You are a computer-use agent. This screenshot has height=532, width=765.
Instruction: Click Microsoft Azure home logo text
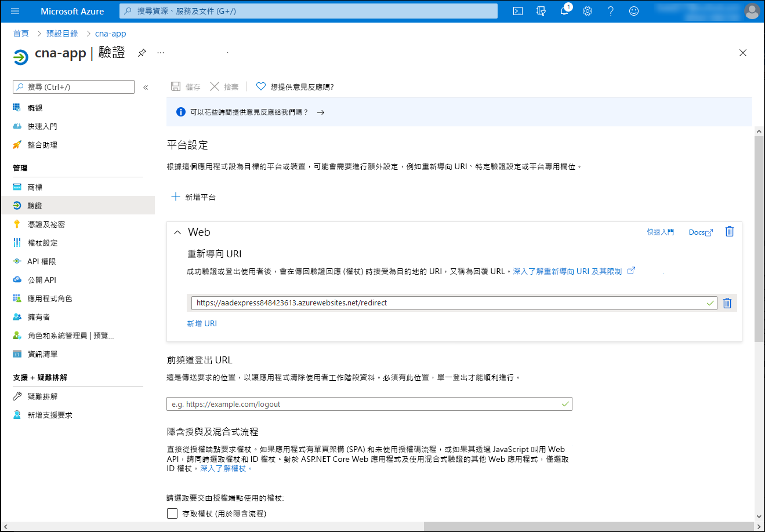[72, 11]
